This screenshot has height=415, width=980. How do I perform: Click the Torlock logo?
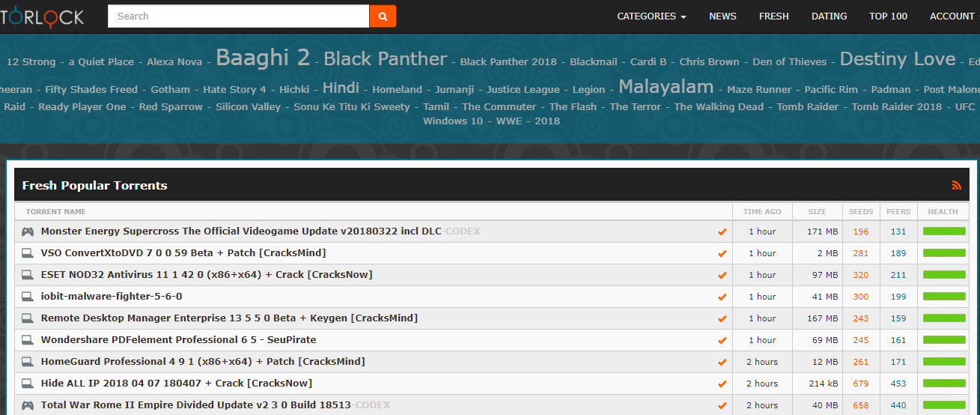point(42,16)
